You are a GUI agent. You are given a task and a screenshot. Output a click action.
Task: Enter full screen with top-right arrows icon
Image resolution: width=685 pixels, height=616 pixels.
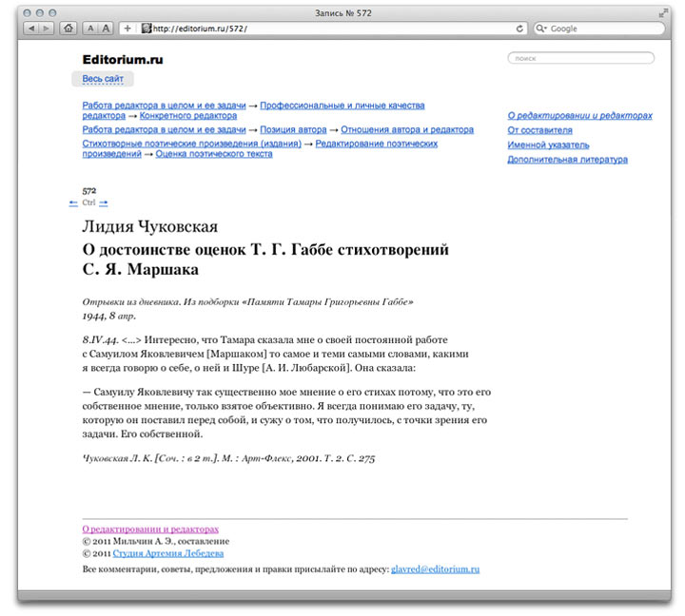[x=662, y=11]
